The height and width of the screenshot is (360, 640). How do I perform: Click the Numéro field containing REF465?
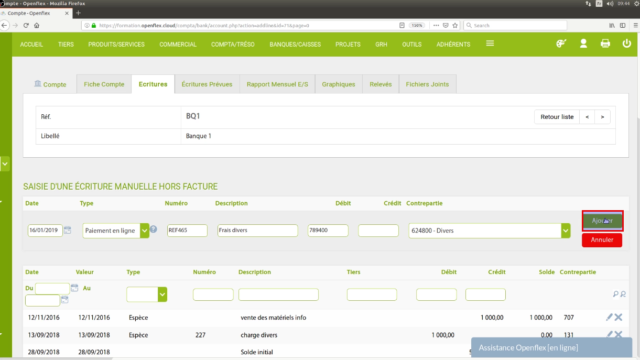click(187, 230)
